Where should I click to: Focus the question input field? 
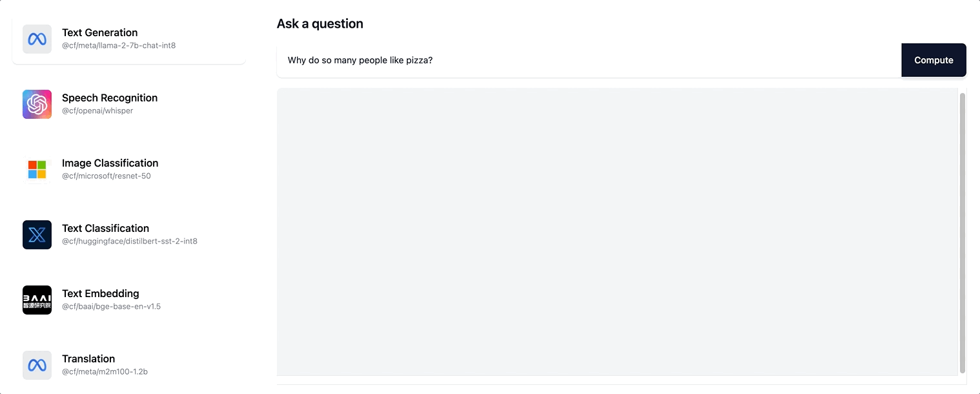point(589,60)
